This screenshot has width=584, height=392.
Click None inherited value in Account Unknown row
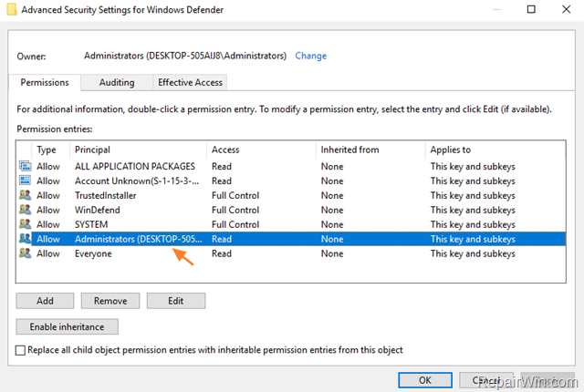coord(332,181)
